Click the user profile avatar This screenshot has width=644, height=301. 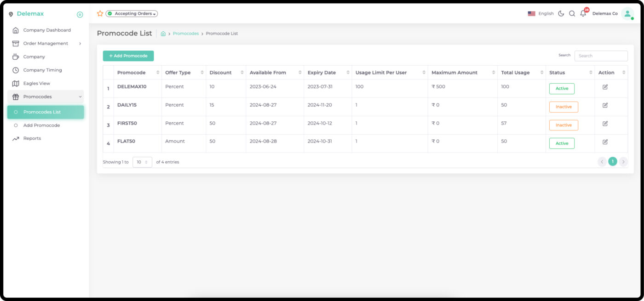tap(627, 14)
